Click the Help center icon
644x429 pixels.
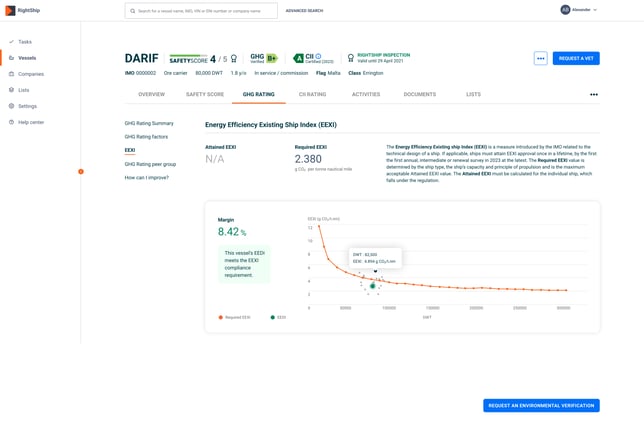pos(12,122)
